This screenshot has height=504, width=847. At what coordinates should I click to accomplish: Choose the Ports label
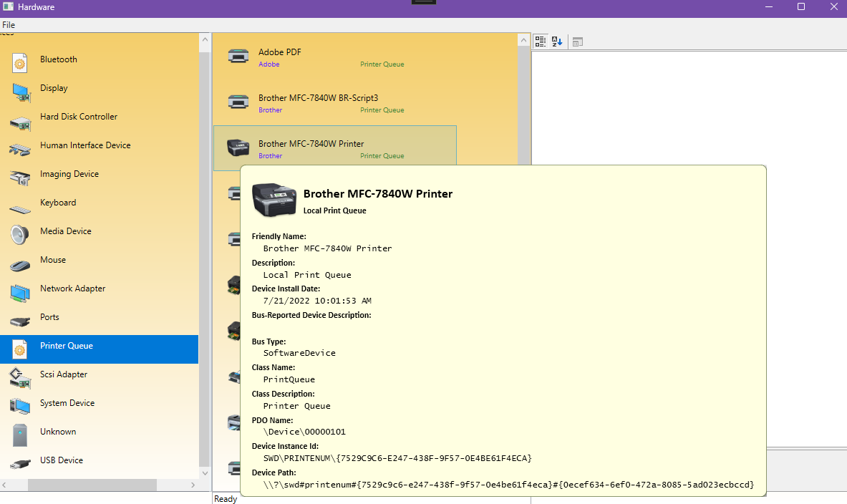[49, 317]
